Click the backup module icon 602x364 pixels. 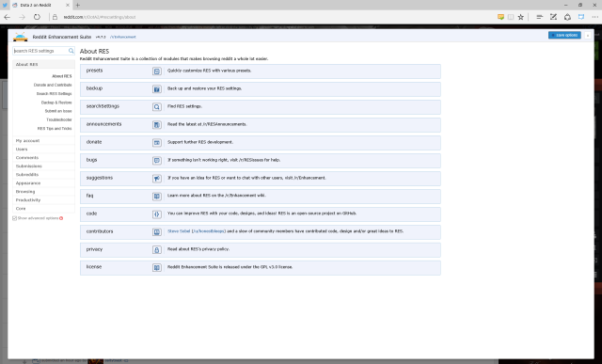coord(157,89)
